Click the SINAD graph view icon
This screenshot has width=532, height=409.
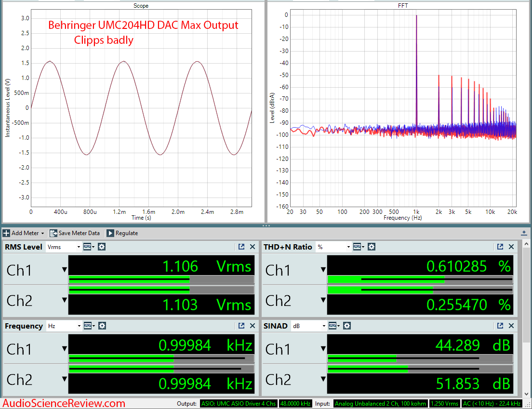pos(334,326)
